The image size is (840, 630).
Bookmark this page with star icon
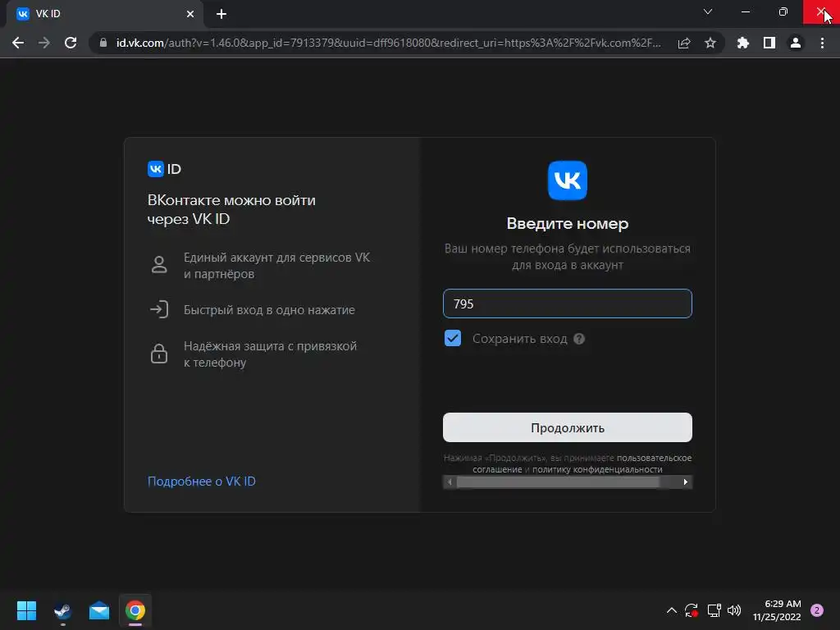click(710, 43)
